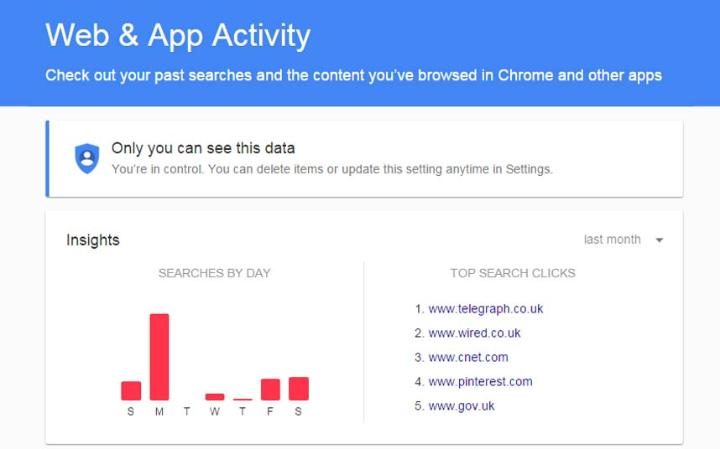Select the Sunday searches bar
720x449 pixels.
131,390
